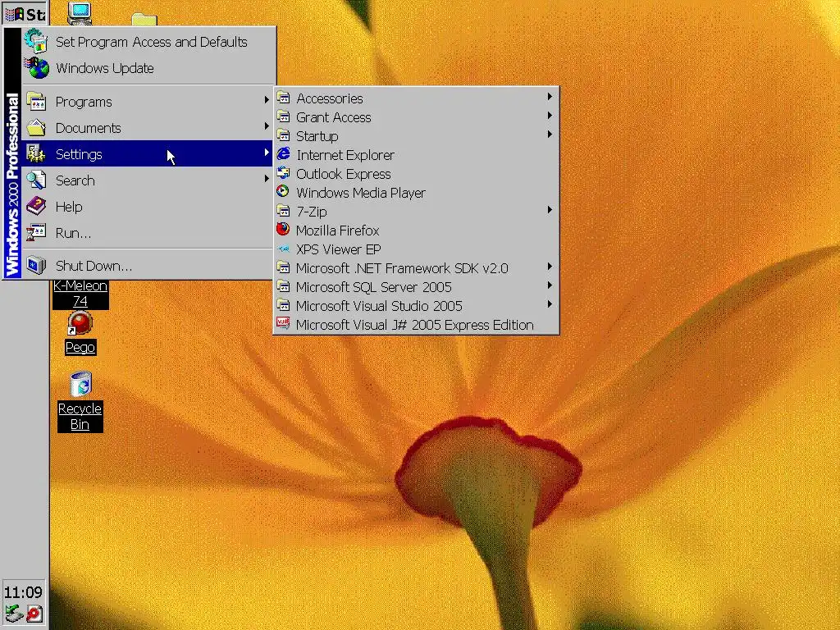Click the Search magnifier icon

(x=36, y=180)
